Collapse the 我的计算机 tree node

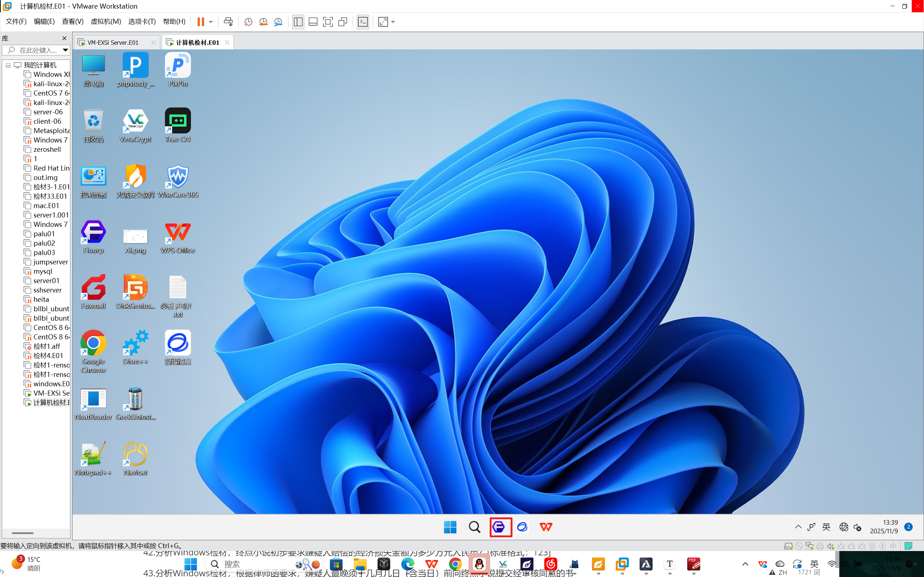(x=8, y=65)
